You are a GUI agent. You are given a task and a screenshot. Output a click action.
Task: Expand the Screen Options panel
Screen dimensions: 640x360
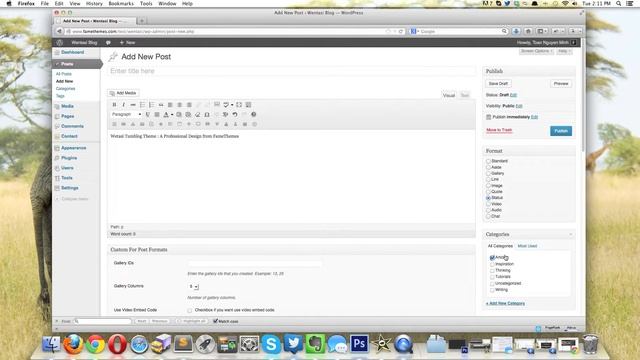point(536,51)
